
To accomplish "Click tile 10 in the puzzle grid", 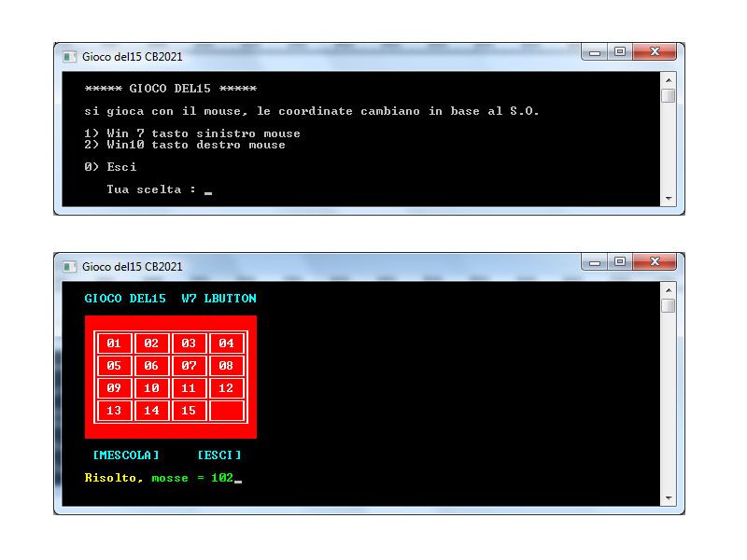I will (x=151, y=388).
